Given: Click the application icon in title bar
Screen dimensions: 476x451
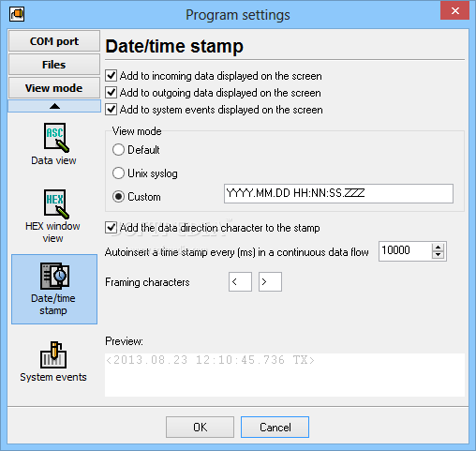Looking at the screenshot, I should click(x=17, y=14).
